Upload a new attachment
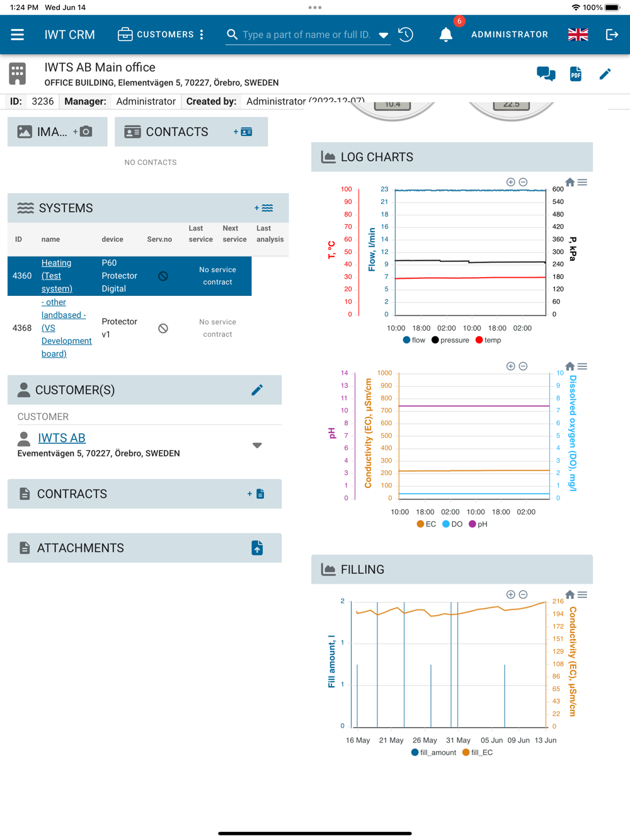The height and width of the screenshot is (840, 630). [x=257, y=548]
